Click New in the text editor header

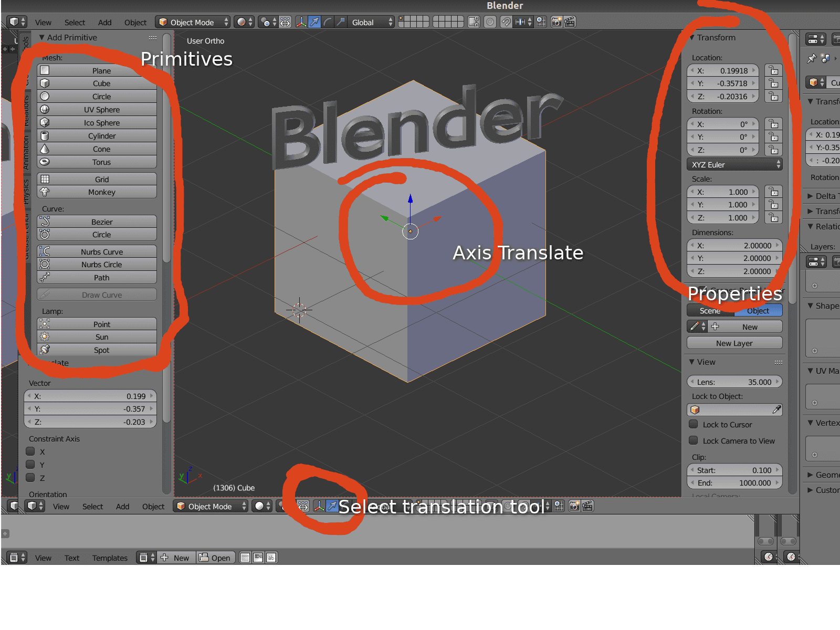[x=176, y=558]
